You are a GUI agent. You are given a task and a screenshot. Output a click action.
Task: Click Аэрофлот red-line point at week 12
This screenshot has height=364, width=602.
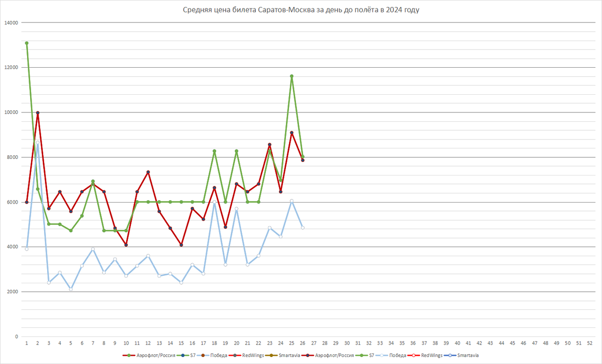click(x=148, y=172)
